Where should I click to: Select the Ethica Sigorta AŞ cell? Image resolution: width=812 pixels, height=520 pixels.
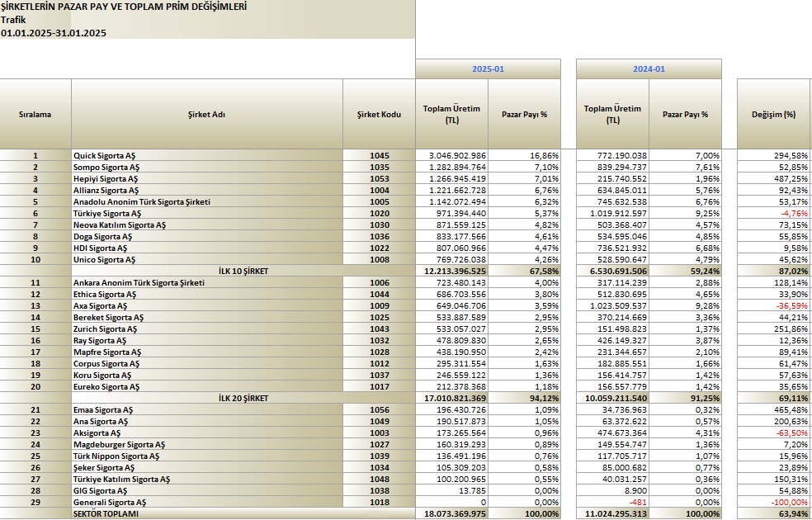(207, 294)
